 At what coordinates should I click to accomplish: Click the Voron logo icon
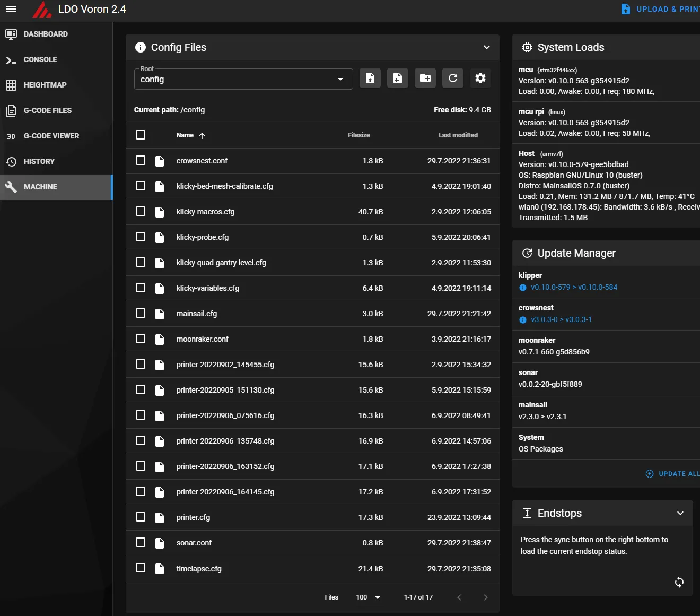point(42,10)
